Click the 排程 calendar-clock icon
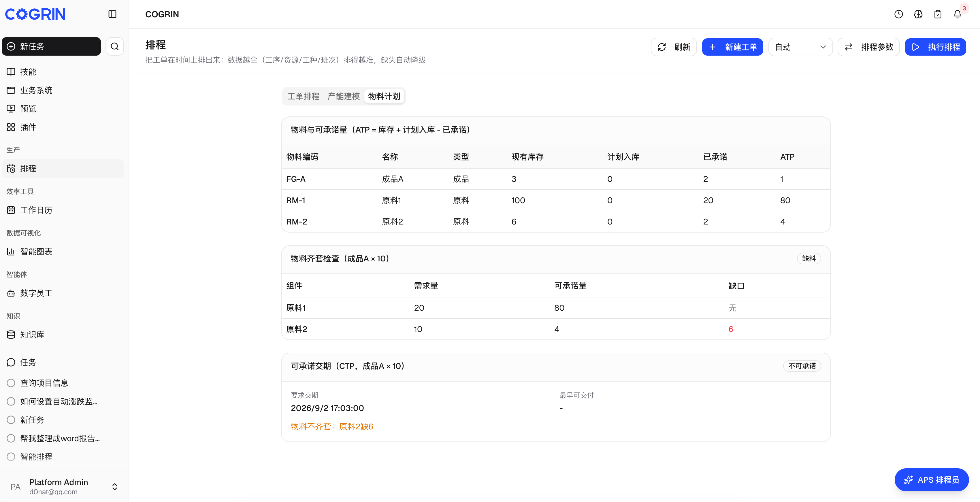 (11, 169)
